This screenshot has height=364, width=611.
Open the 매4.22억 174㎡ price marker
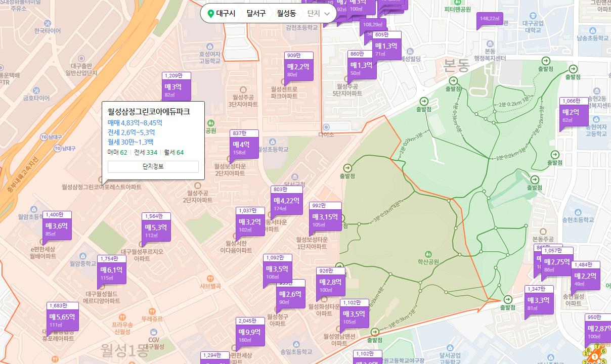point(287,203)
